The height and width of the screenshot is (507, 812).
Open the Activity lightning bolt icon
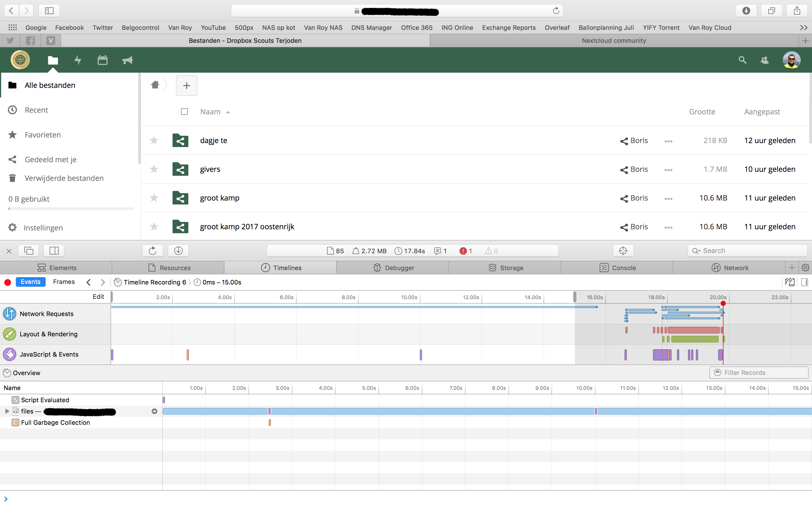pos(78,60)
